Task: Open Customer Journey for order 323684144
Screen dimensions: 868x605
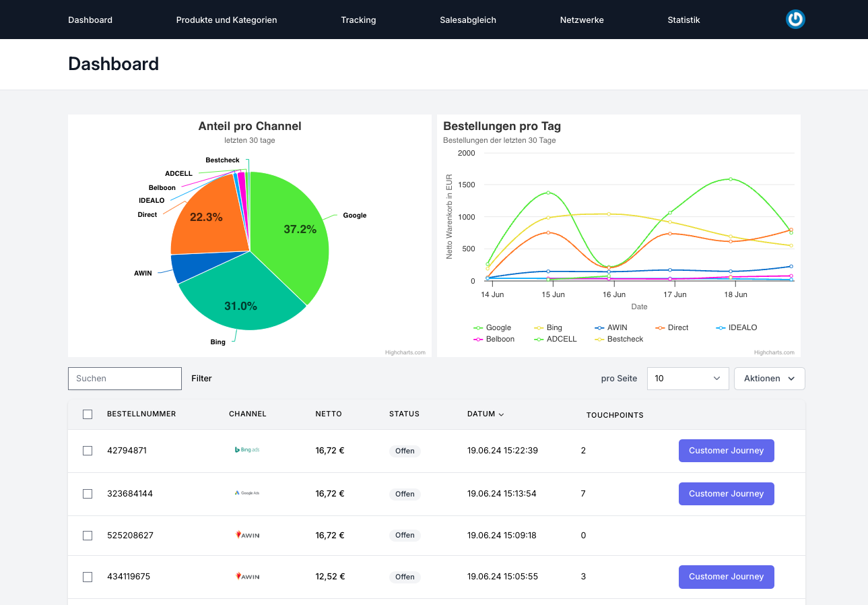Action: coord(726,494)
